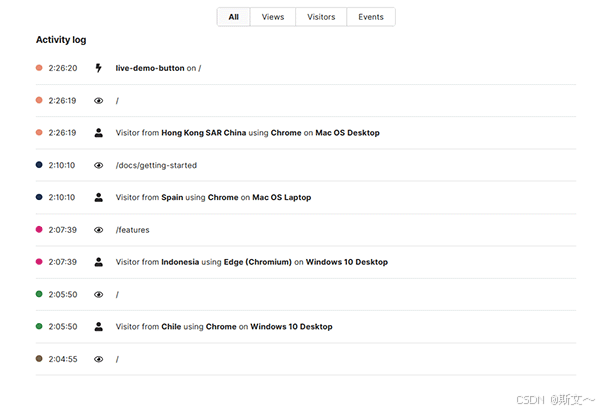Open the live-demo-button event entry
Screen dimensions: 600x411
coord(158,68)
